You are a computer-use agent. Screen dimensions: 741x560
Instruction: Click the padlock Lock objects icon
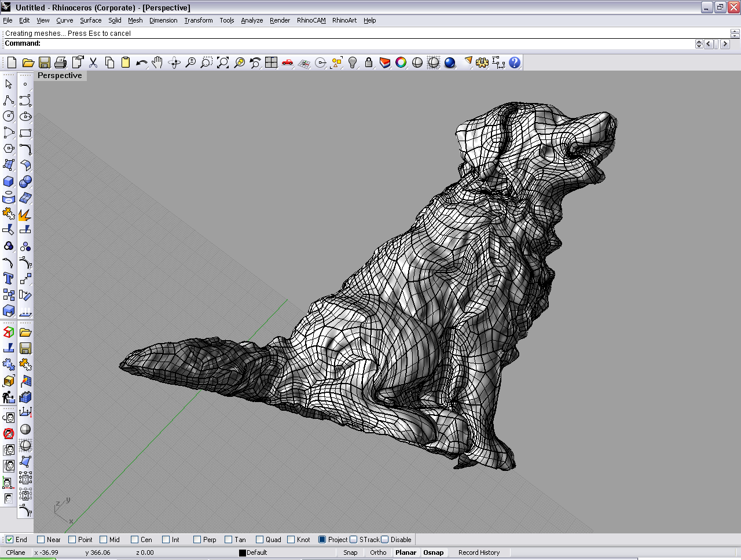pos(369,62)
